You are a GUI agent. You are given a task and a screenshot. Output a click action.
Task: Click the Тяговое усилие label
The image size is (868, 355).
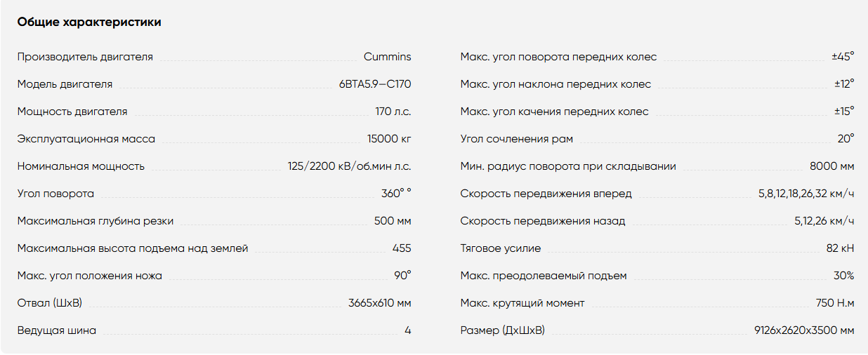pos(500,248)
